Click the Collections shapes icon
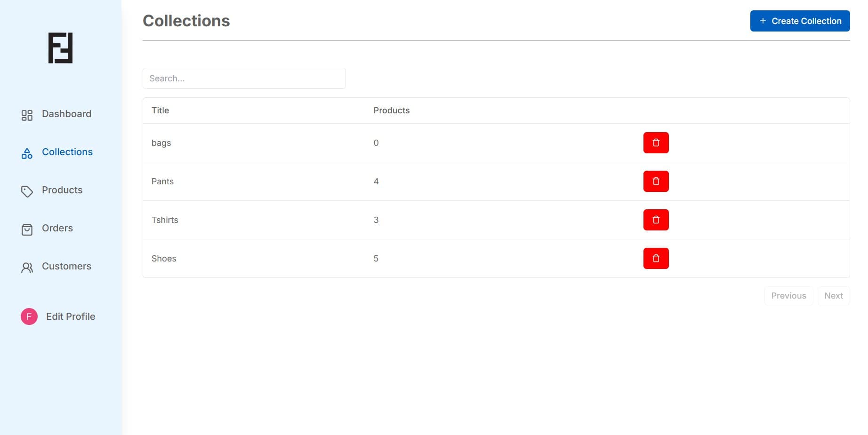 click(27, 153)
